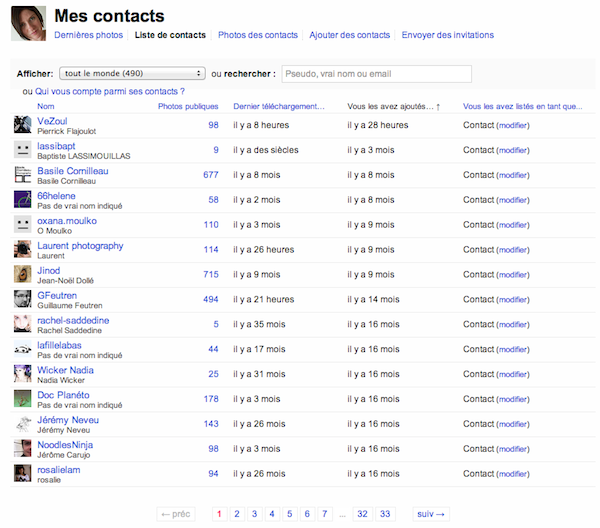Open NoodlesNinja's buddy icon
The image size is (600, 528).
click(23, 448)
